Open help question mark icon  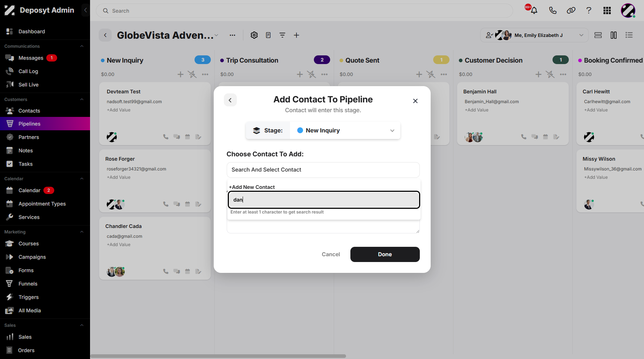click(589, 10)
